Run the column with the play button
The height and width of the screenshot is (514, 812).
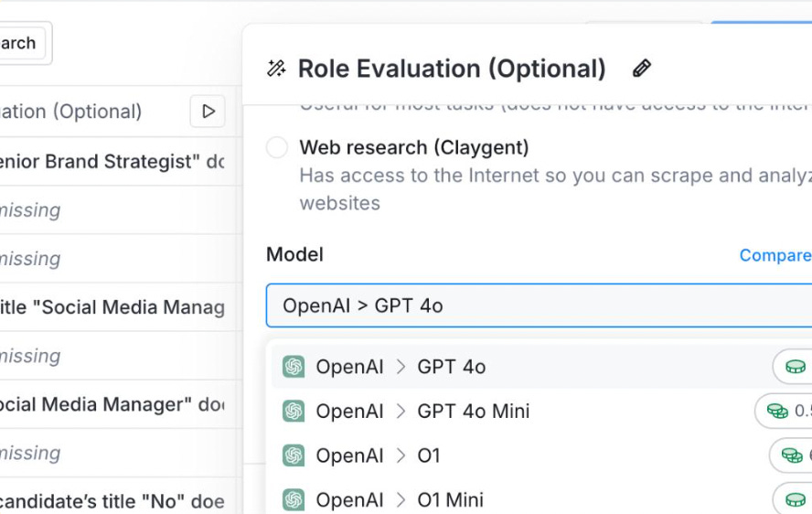click(208, 112)
